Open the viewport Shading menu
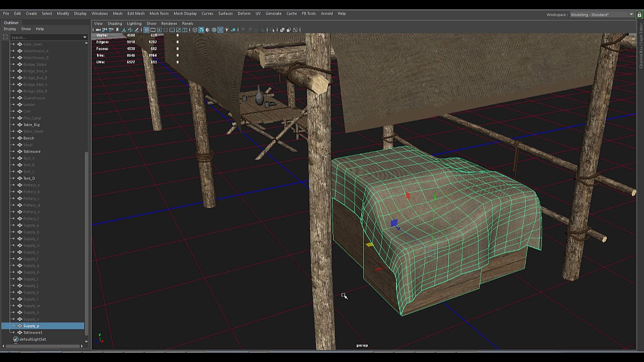Viewport: 644px width, 362px height. pos(115,24)
